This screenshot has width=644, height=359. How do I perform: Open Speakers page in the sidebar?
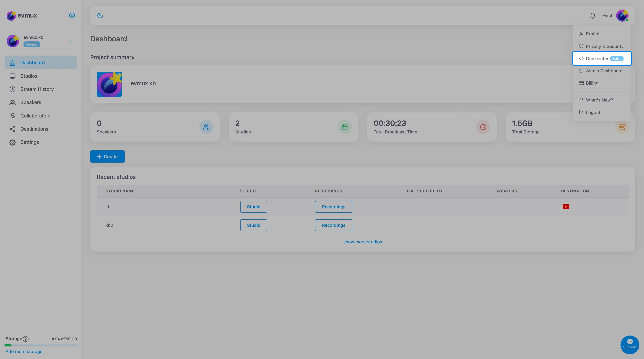point(41,102)
